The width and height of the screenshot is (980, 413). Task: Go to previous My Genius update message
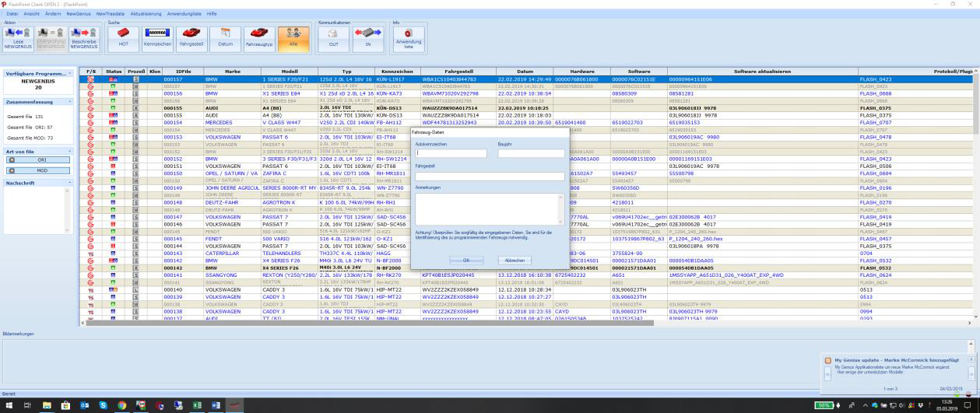click(x=827, y=374)
